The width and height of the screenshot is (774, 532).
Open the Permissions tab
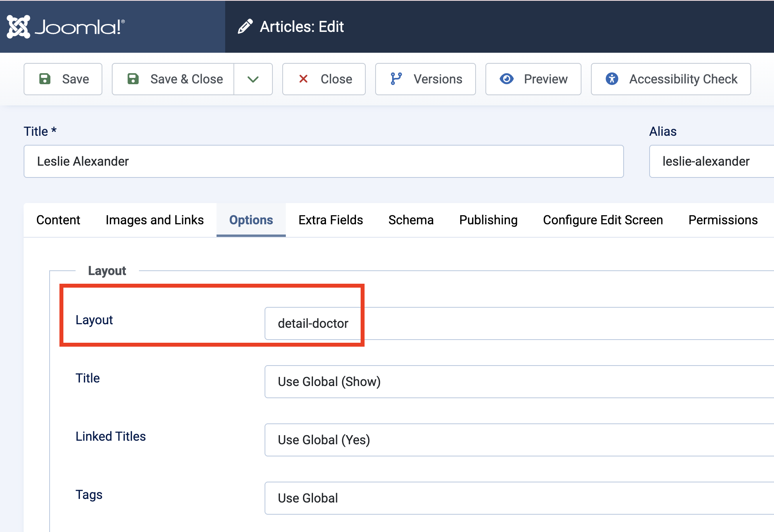click(723, 220)
